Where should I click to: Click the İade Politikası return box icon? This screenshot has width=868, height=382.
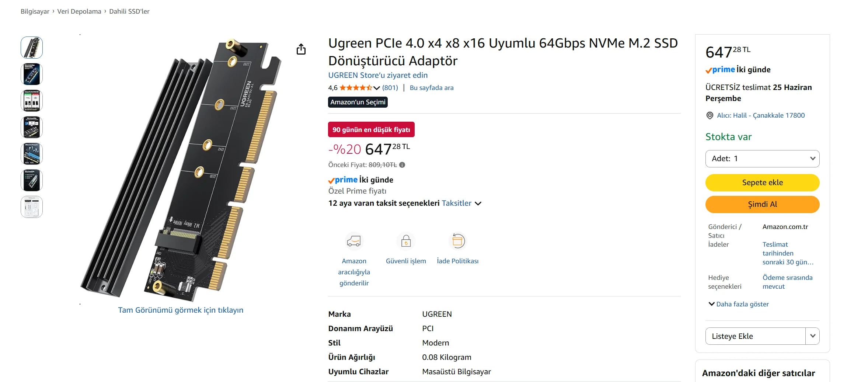458,241
